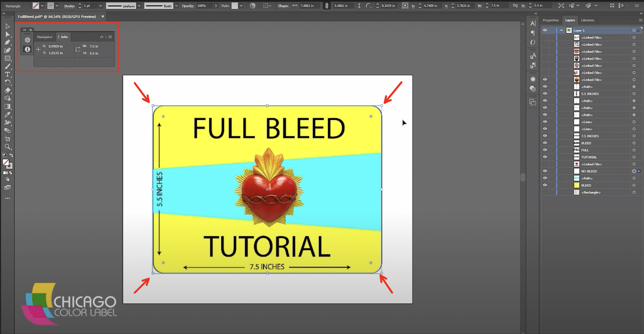Hide the TUTORIAL layer item

click(x=545, y=157)
